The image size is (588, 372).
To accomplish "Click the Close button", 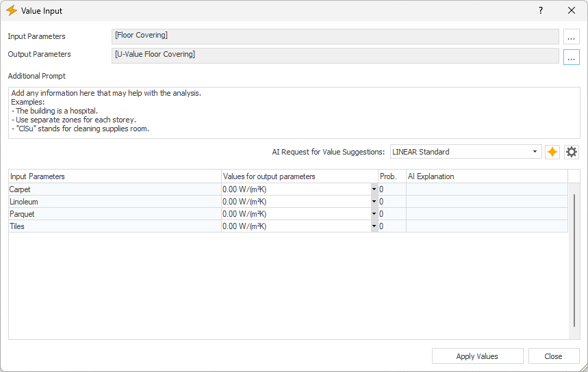I will (x=554, y=356).
